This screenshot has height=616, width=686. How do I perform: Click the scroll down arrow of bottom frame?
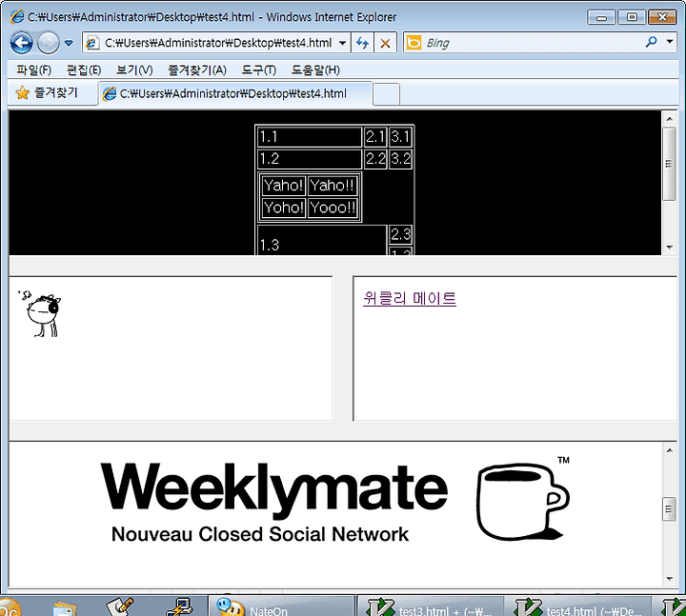coord(670,579)
